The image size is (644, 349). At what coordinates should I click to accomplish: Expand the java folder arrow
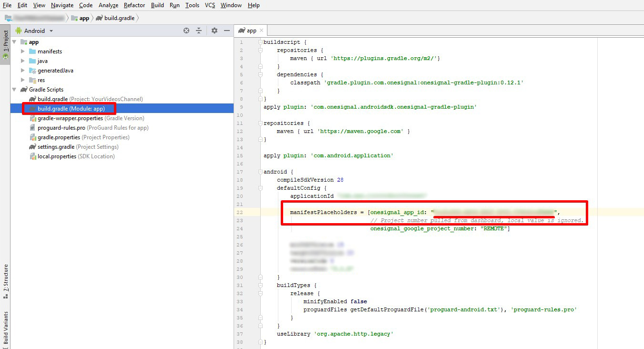pyautogui.click(x=23, y=61)
